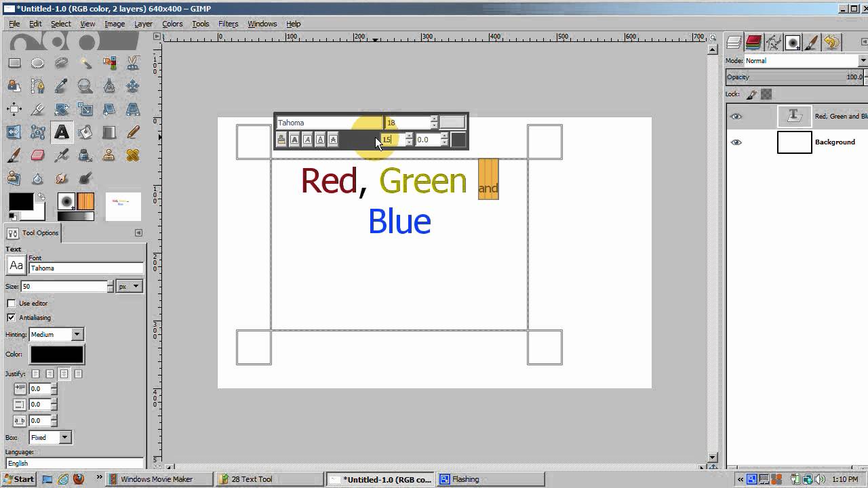
Task: Select the Pencil tool
Action: pyautogui.click(x=133, y=132)
